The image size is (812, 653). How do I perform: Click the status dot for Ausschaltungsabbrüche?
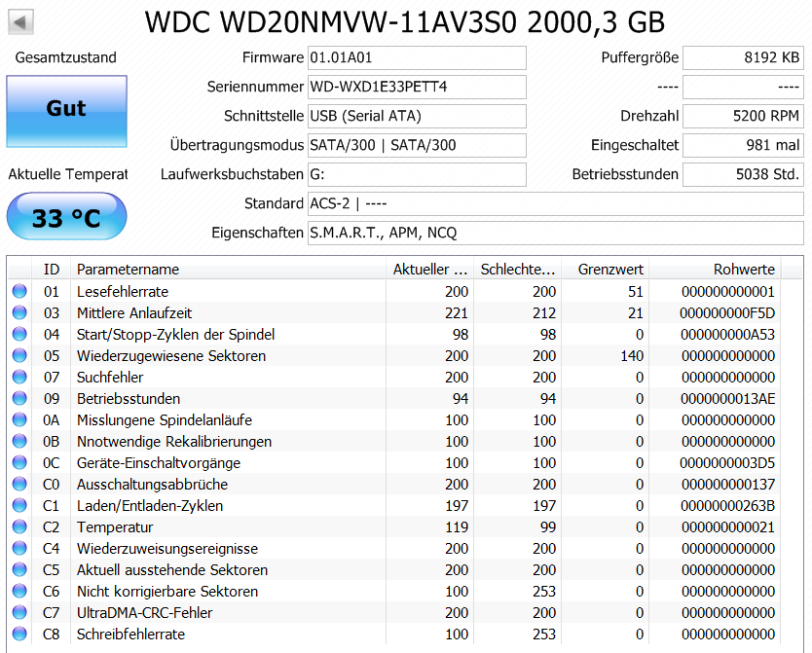(19, 484)
